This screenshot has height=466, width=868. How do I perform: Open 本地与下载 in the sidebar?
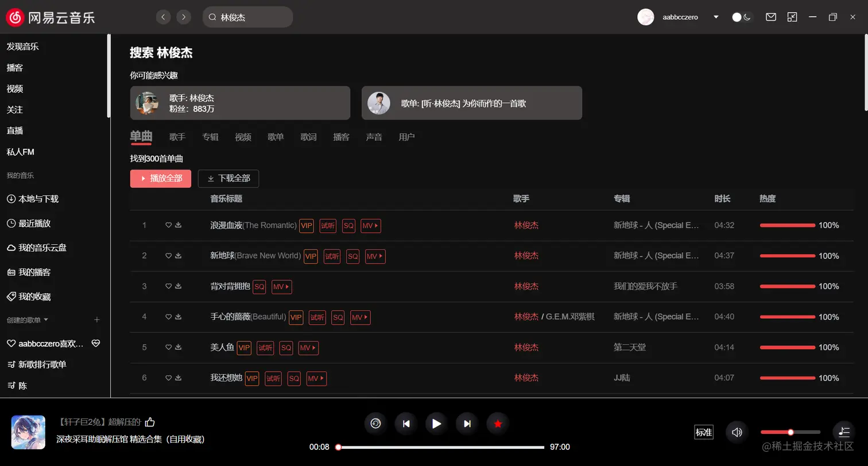[33, 199]
